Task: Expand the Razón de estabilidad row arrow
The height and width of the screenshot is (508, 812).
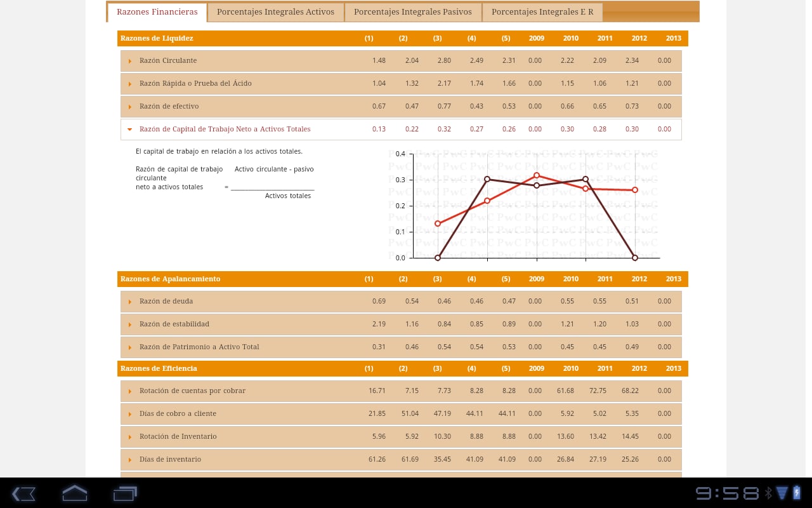Action: click(x=130, y=324)
